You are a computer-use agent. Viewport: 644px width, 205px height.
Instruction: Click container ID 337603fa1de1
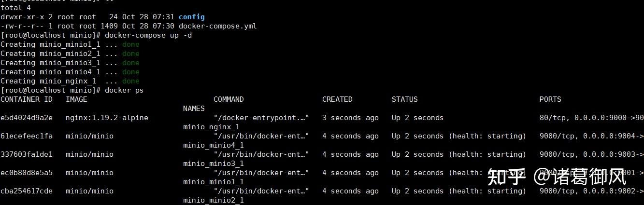pyautogui.click(x=27, y=154)
